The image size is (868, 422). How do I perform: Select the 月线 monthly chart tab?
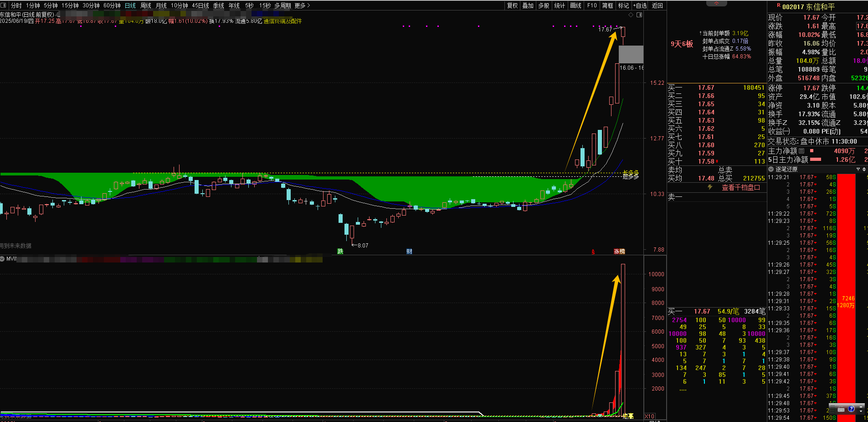(161, 5)
